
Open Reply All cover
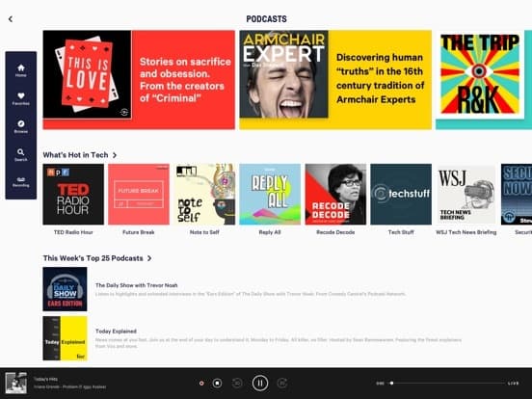click(270, 195)
